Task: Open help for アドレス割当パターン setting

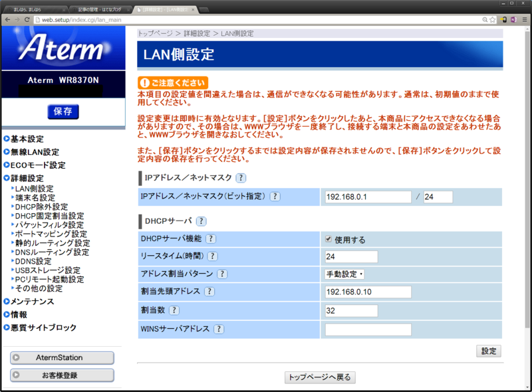Action: coord(223,274)
